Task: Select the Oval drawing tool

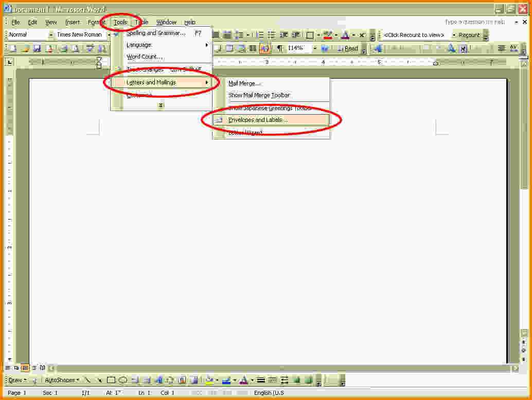Action: 123,380
